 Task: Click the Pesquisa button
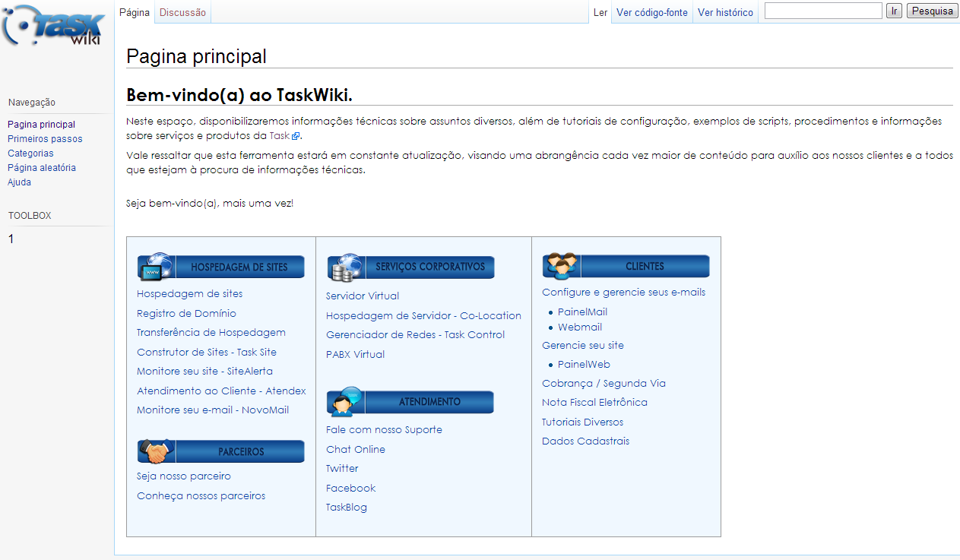coord(932,11)
